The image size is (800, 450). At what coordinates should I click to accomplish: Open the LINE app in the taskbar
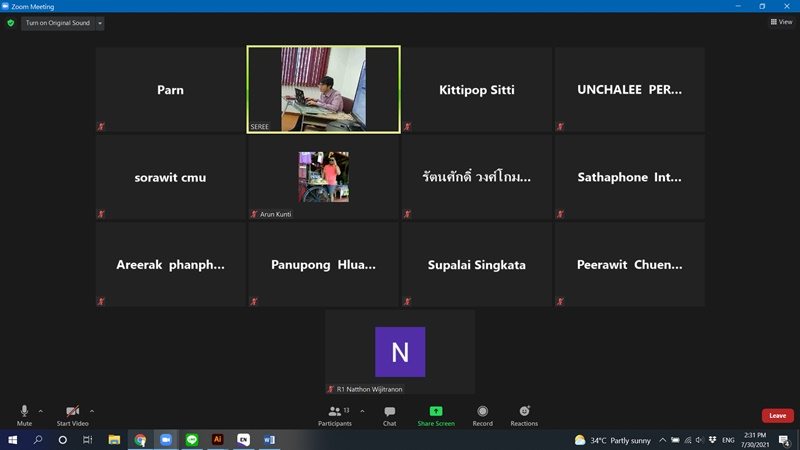click(x=192, y=440)
